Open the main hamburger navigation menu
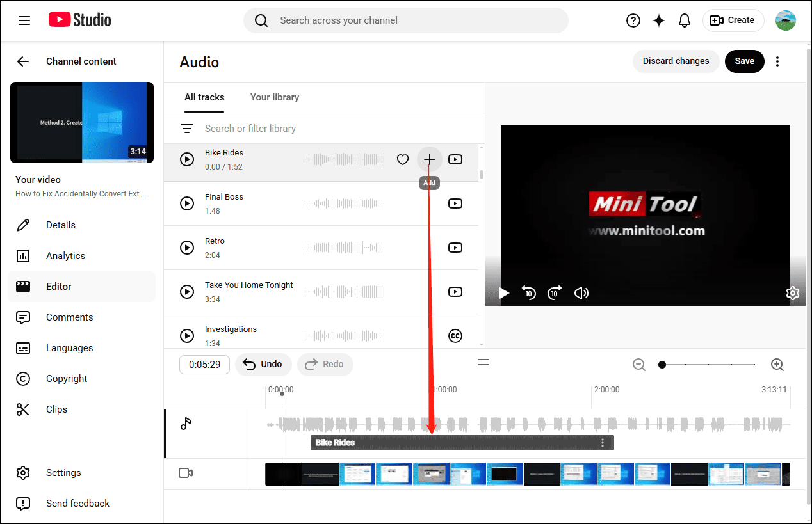812x524 pixels. pyautogui.click(x=24, y=20)
